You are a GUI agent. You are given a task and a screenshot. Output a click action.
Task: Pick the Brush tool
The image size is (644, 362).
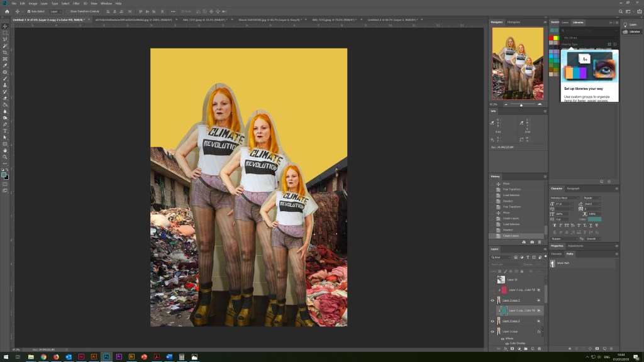click(5, 79)
